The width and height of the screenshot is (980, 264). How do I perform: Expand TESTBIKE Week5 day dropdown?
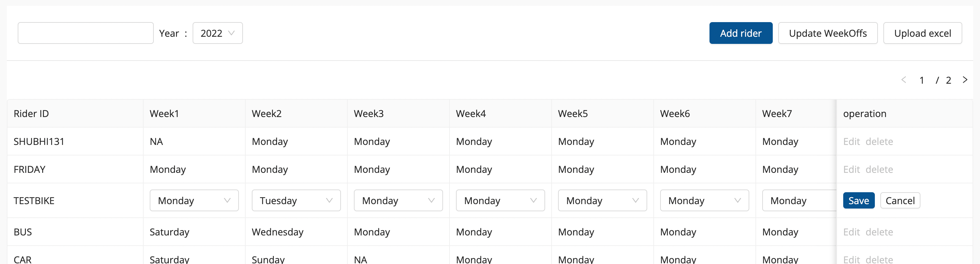[602, 200]
